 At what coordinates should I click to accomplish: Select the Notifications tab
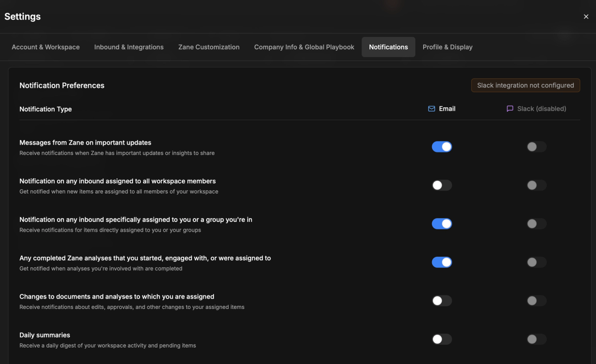(388, 47)
